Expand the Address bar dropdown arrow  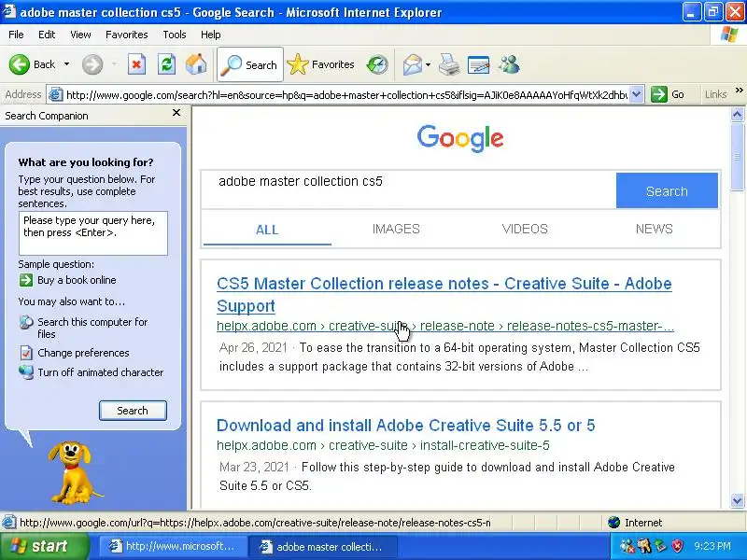pyautogui.click(x=637, y=94)
